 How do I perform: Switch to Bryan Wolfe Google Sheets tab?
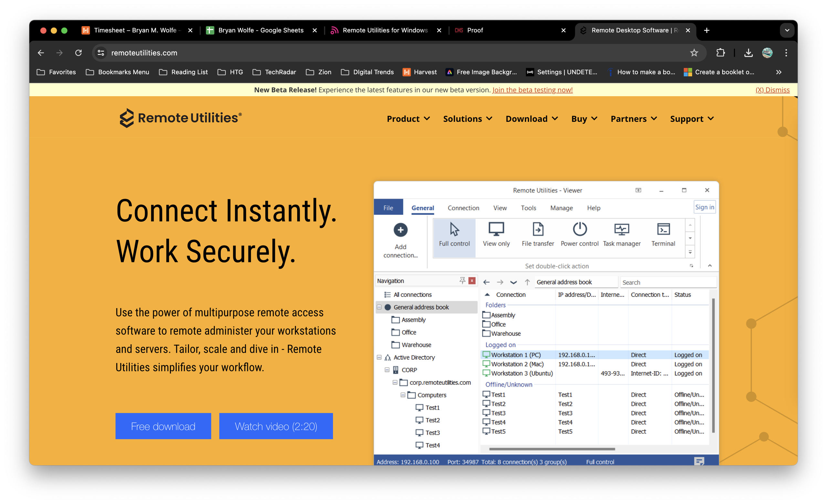(x=260, y=30)
